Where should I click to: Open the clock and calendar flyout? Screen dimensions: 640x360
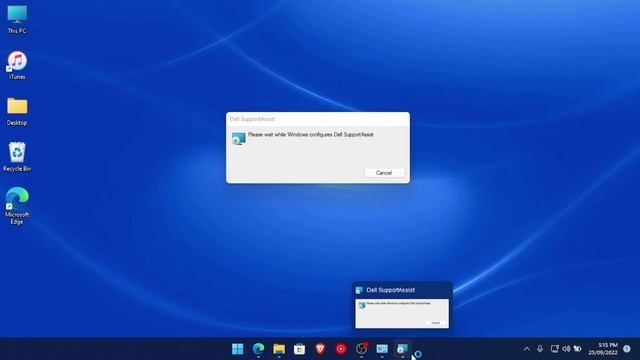(x=603, y=349)
